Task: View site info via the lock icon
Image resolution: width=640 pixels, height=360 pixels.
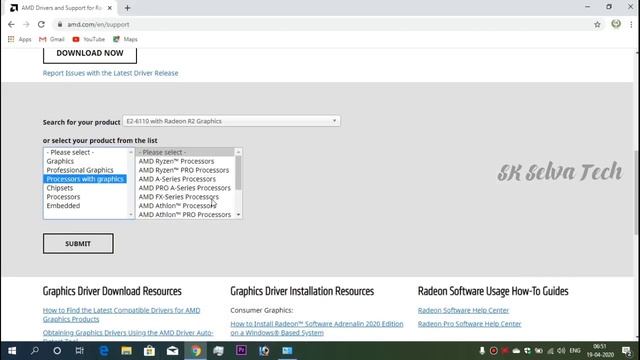Action: coord(60,24)
